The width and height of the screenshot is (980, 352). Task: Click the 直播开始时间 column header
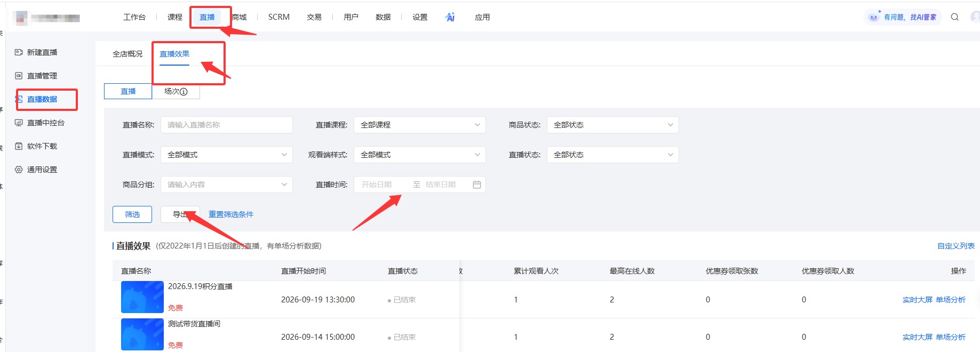[x=304, y=271]
